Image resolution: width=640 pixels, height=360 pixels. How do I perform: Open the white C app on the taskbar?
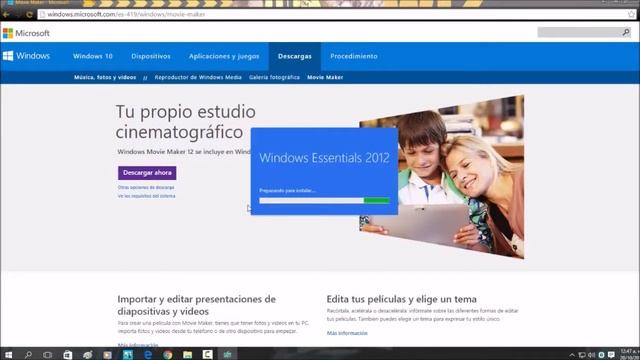207,355
